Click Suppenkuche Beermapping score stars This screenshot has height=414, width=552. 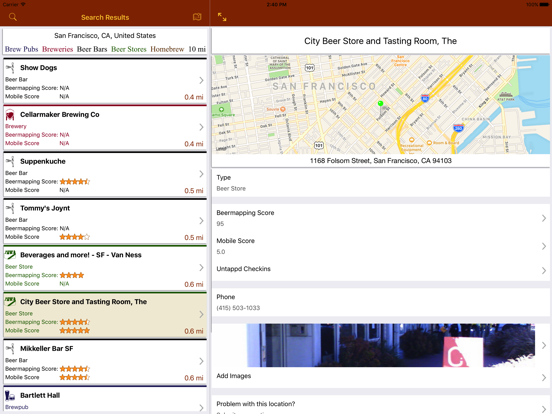point(75,182)
